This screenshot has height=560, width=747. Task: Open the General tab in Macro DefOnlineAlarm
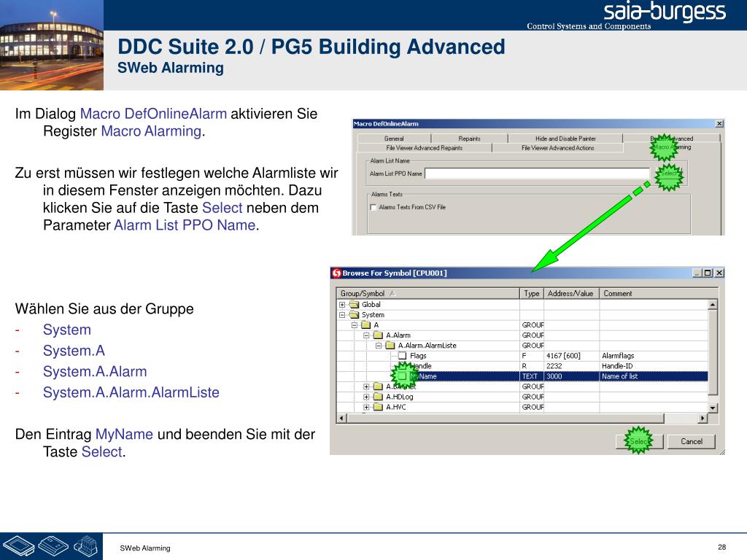(x=394, y=139)
